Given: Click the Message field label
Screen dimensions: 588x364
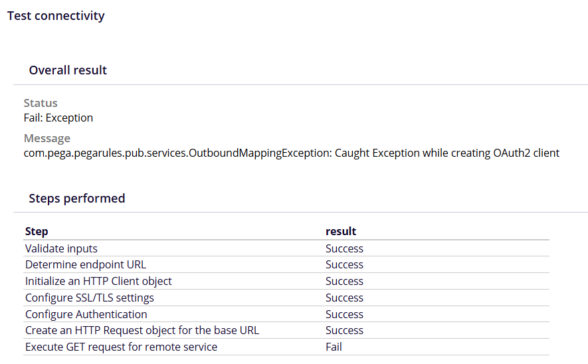Looking at the screenshot, I should pyautogui.click(x=47, y=138).
